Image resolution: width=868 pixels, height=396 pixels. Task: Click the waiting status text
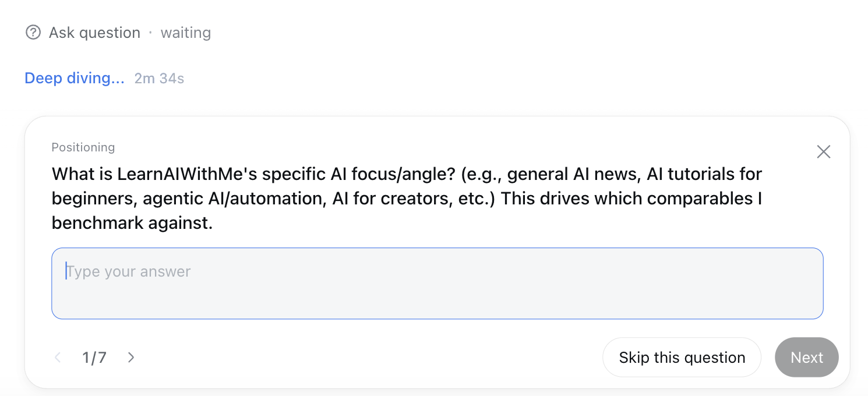point(186,33)
